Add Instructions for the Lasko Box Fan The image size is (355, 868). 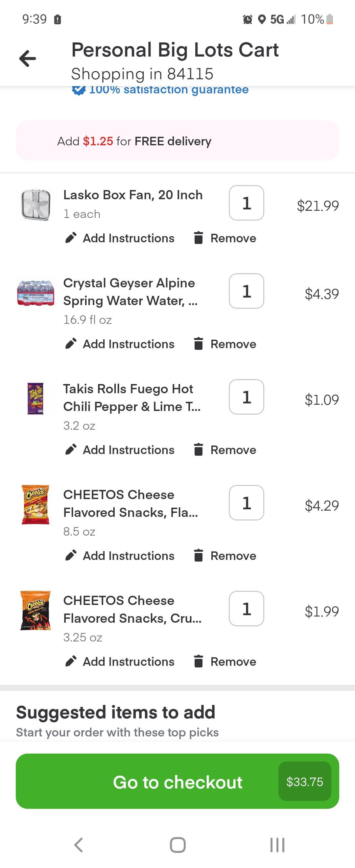pyautogui.click(x=128, y=238)
